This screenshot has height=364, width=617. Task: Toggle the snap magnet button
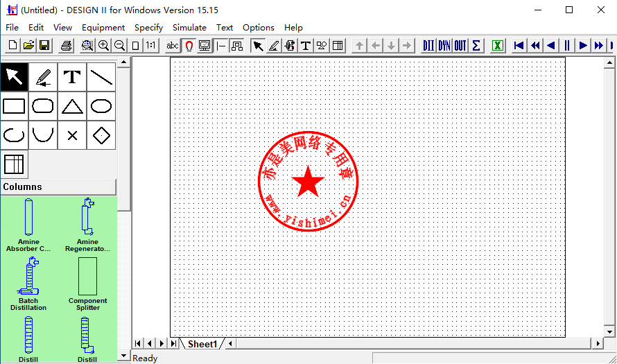(x=189, y=46)
